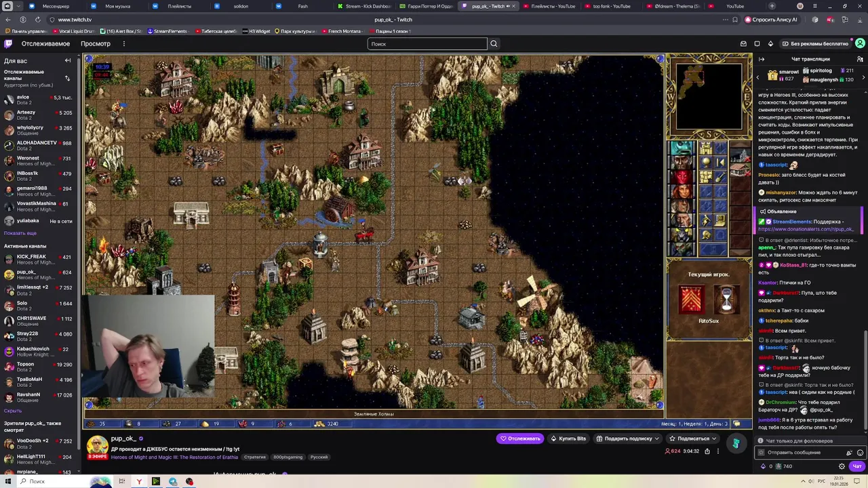The image size is (868, 488).
Task: Switch to 'Плейлисты - YouTube' tab
Action: [549, 6]
